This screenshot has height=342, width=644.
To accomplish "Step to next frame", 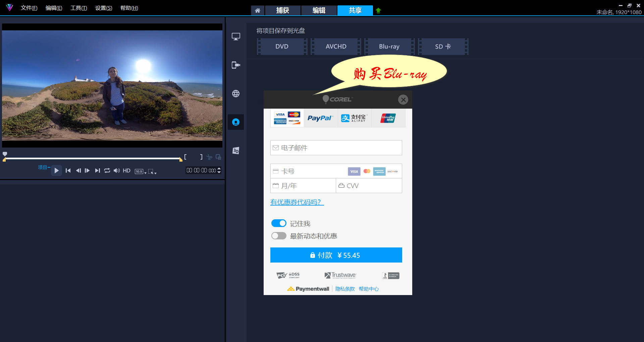I will click(87, 171).
